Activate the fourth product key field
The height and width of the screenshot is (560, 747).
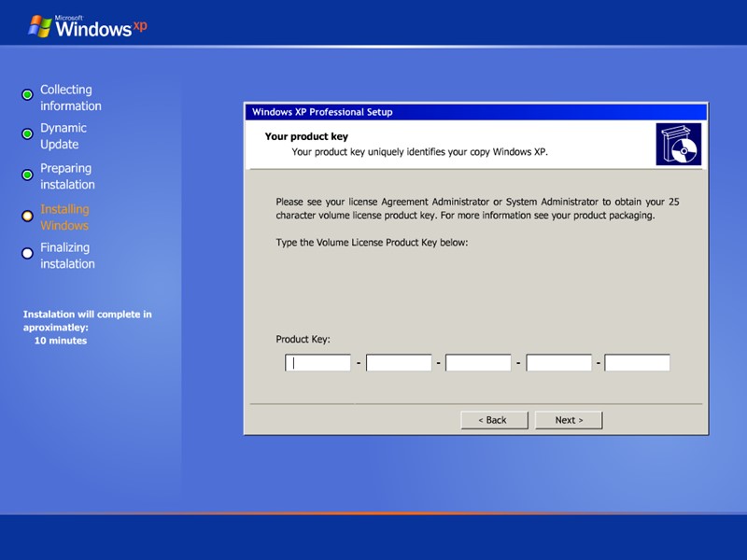pyautogui.click(x=558, y=363)
